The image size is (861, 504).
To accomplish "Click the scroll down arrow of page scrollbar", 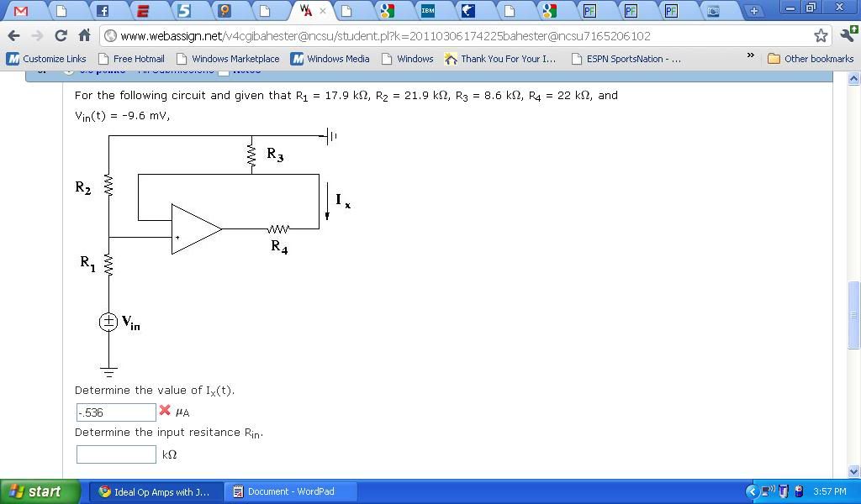I will click(853, 471).
